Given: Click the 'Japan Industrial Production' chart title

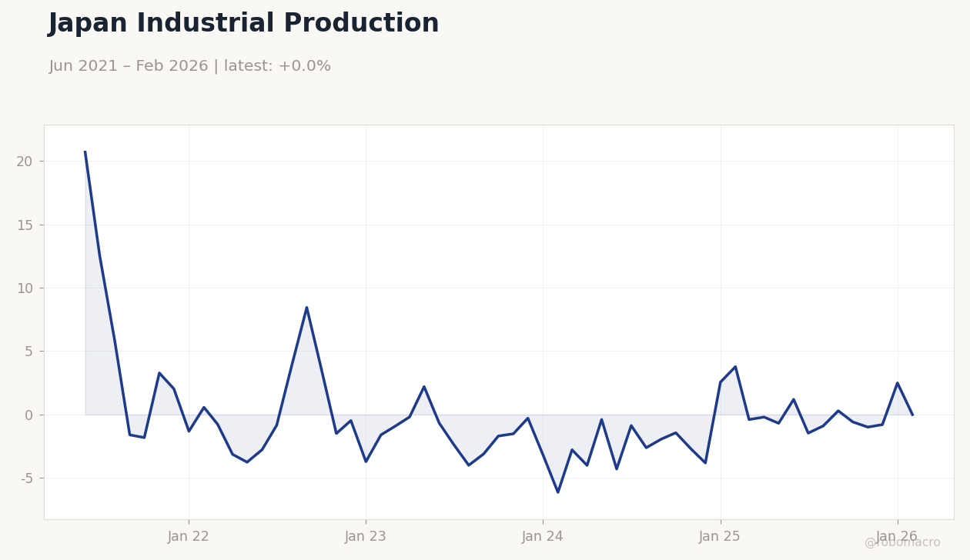Looking at the screenshot, I should pyautogui.click(x=243, y=24).
